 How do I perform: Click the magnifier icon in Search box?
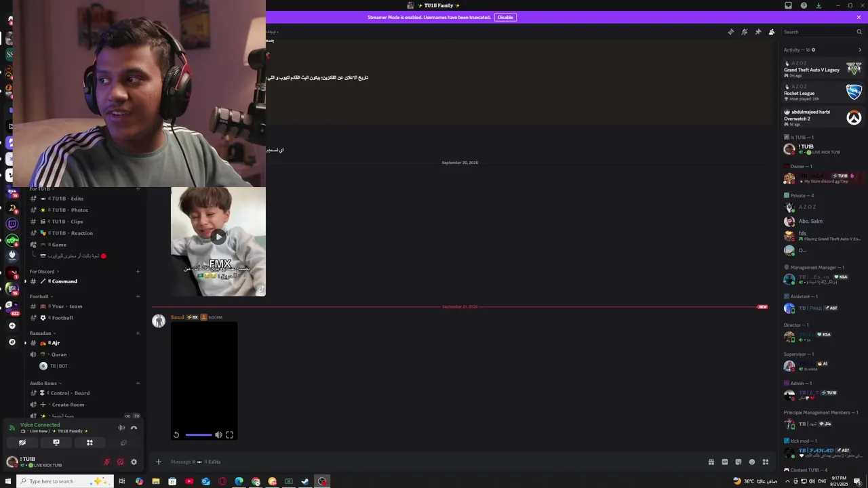[x=859, y=32]
